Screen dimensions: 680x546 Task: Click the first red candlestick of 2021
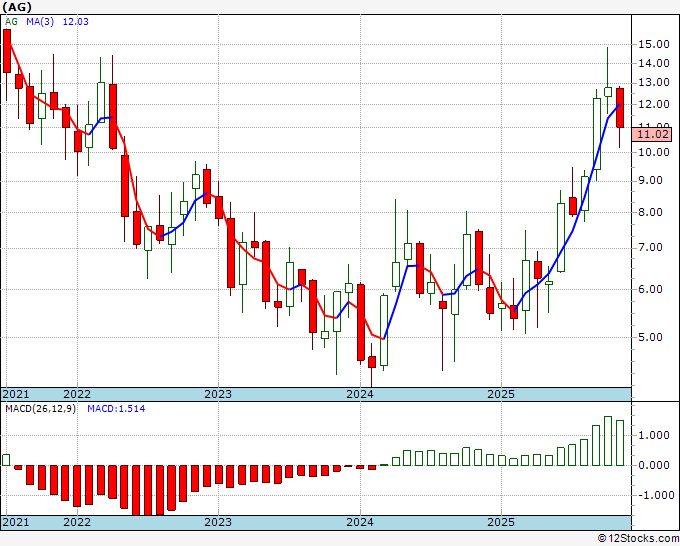[x=7, y=51]
